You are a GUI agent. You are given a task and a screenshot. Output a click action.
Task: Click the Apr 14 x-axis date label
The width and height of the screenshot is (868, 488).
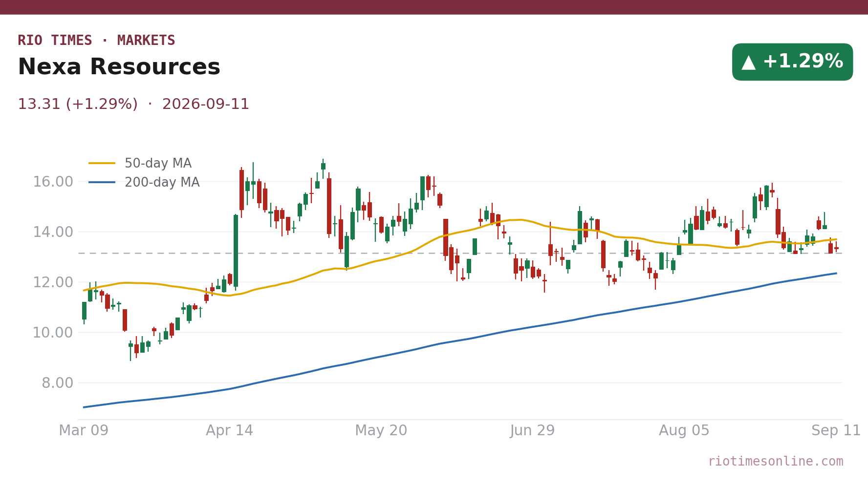tap(230, 430)
